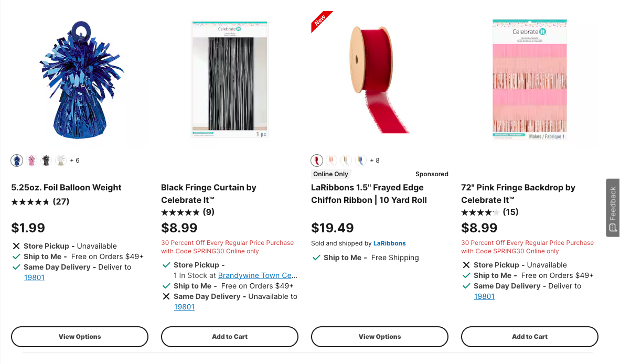Add the Pink Fringe Backdrop to cart
Screen dimensions: 620x364
pos(530,337)
